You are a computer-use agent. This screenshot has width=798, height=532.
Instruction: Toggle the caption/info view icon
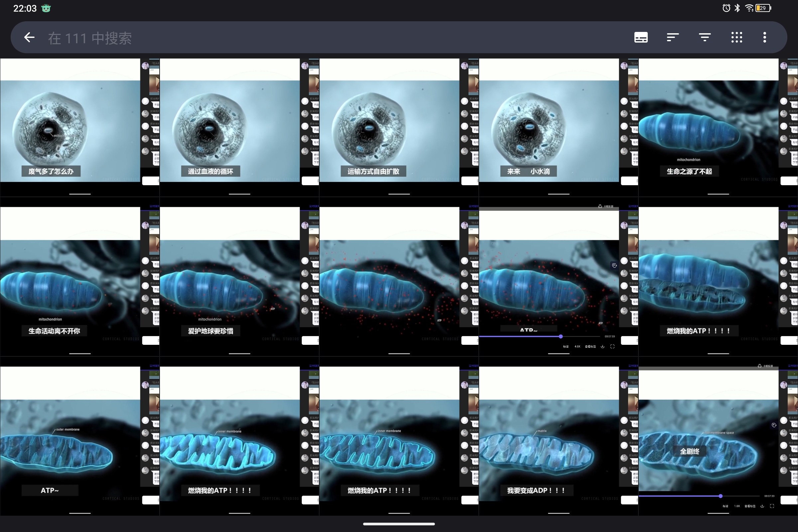(641, 37)
